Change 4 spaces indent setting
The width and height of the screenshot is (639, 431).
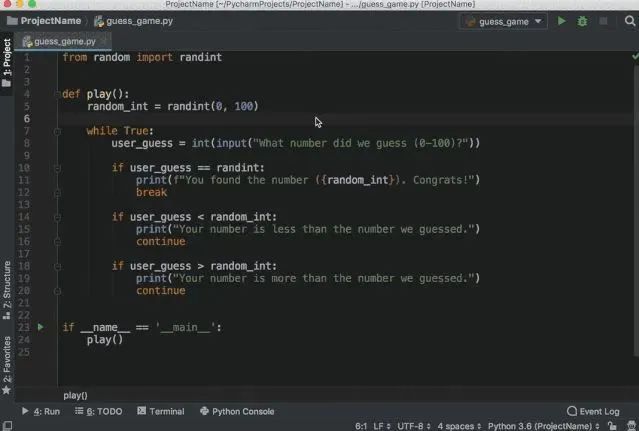[459, 426]
